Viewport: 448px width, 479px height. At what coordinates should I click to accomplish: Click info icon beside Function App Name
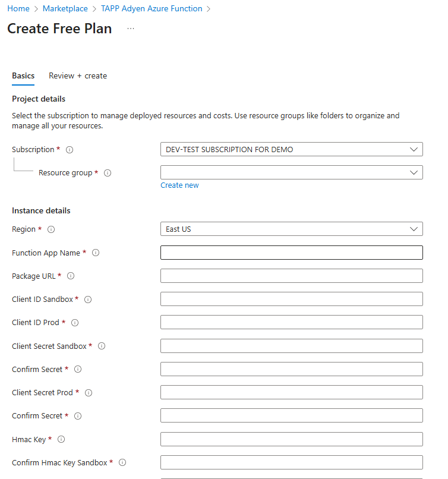[x=96, y=253]
